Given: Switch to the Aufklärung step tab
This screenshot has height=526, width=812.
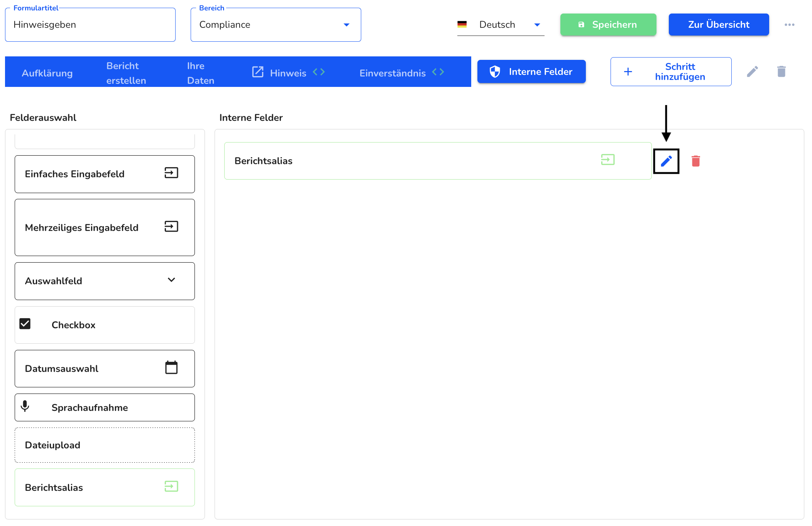Looking at the screenshot, I should point(47,73).
